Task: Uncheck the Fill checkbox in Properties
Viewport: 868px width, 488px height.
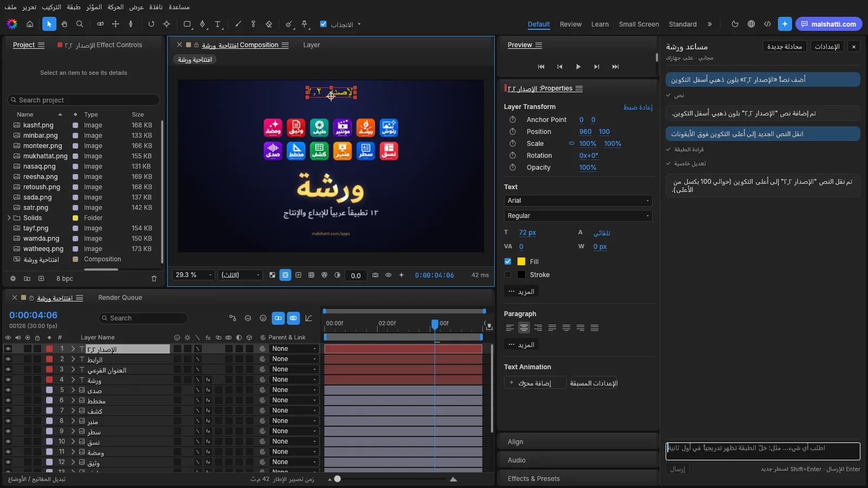Action: tap(508, 261)
